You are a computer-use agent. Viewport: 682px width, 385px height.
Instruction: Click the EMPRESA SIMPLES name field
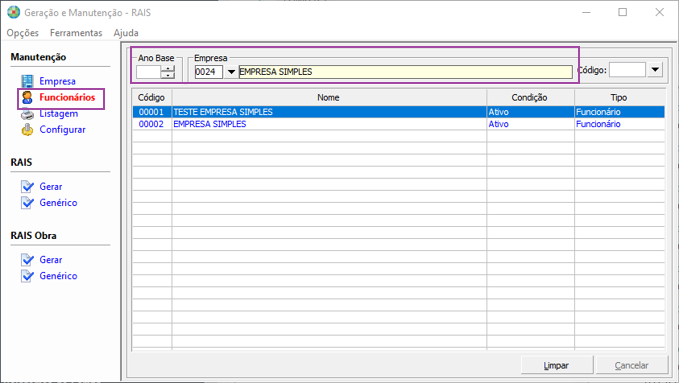pyautogui.click(x=405, y=72)
